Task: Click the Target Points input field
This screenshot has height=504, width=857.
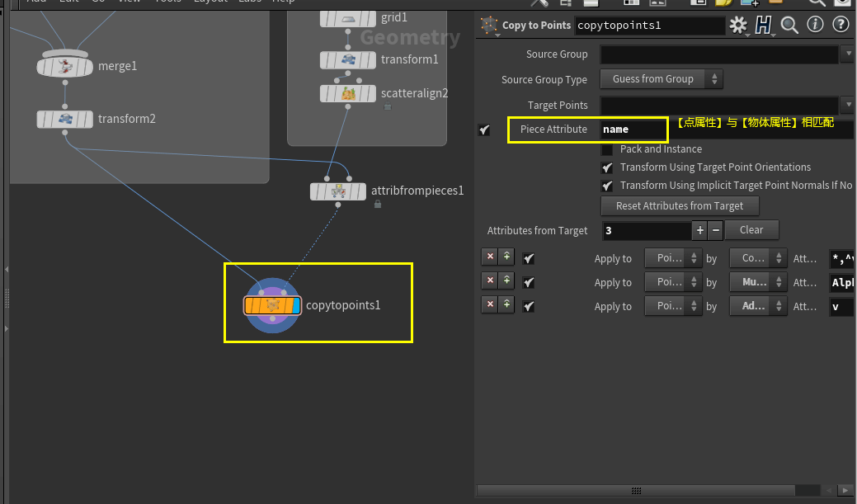Action: point(719,105)
